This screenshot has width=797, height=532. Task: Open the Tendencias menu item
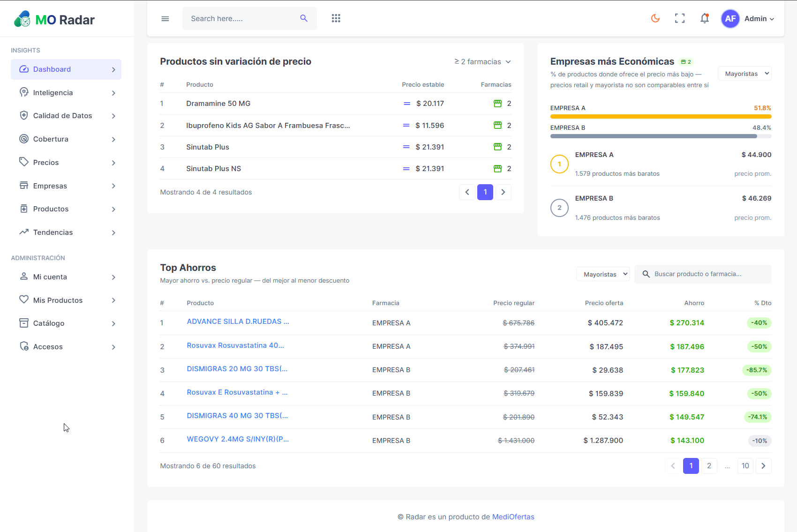coord(66,232)
